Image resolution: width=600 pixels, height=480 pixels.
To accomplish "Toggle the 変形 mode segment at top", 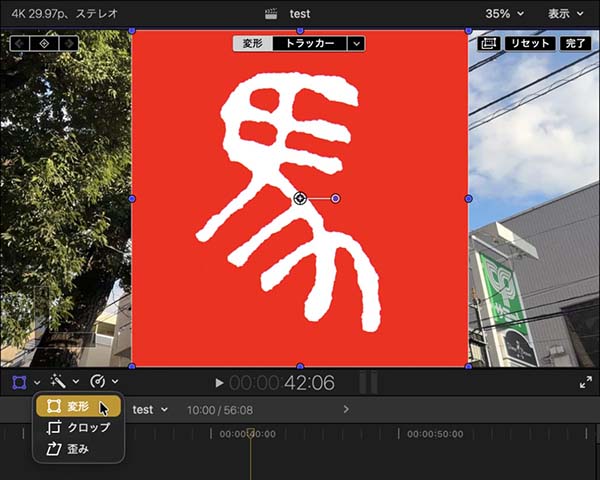I will click(253, 44).
